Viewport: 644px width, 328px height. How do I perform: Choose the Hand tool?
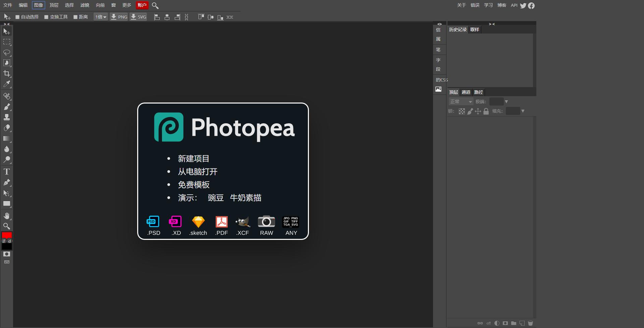pos(7,215)
